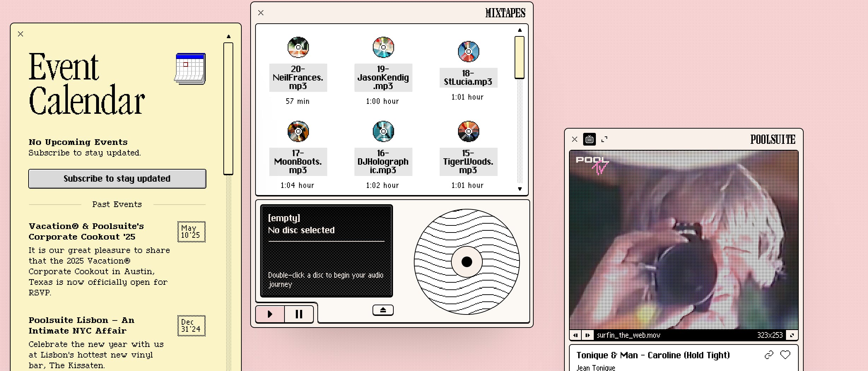
Task: Open the 17-MoonBoots.mp3 disc icon
Action: [298, 131]
